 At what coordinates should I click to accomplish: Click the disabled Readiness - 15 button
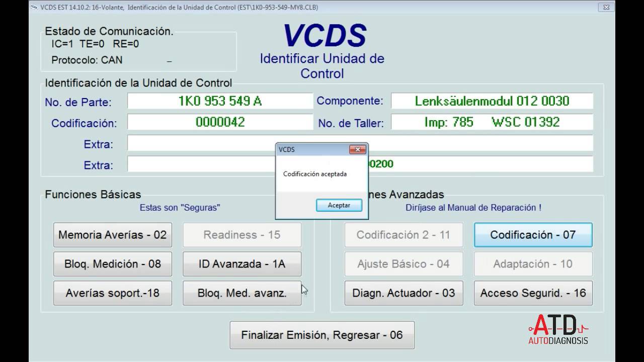point(242,235)
